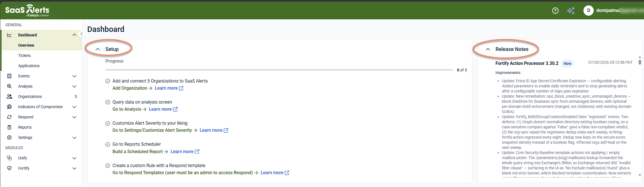Click check circle beside Add and connect 5 Organizations
Image resolution: width=644 pixels, height=187 pixels.
[108, 81]
